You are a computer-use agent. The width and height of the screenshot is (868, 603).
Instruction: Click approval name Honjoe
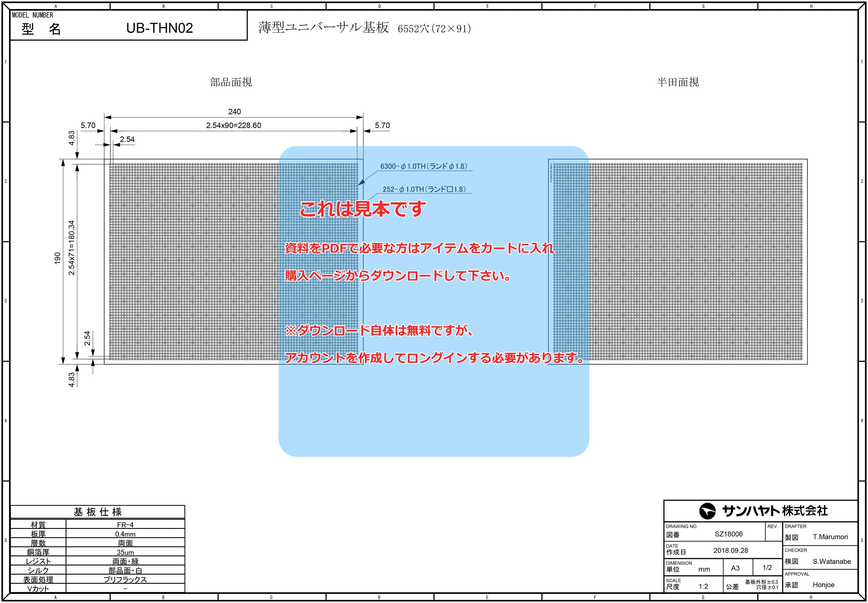(824, 585)
